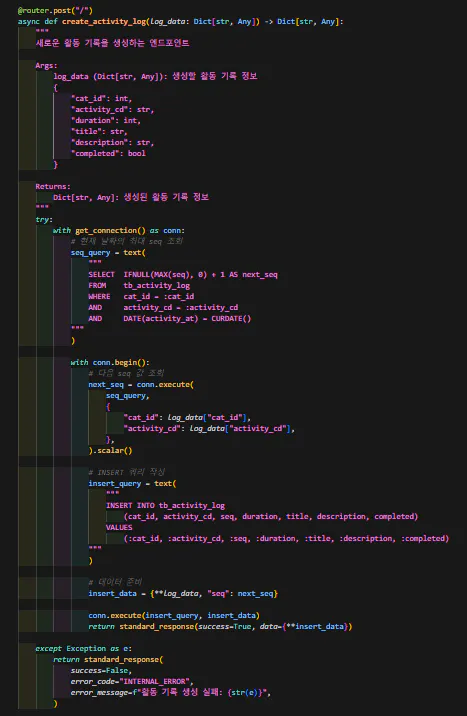Click the 'INSERT INTO tb_activity_log' SQL line
Viewport: 467px width, 716px height.
(x=165, y=505)
